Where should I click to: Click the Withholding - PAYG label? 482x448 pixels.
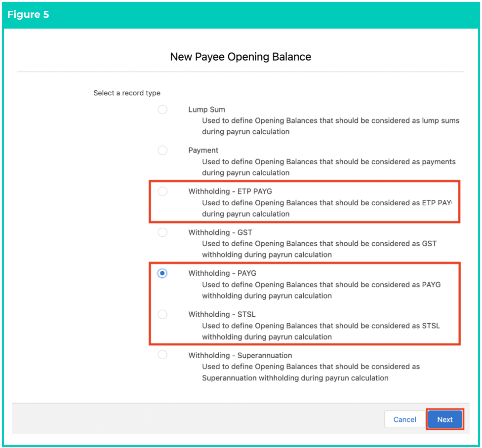pos(222,273)
